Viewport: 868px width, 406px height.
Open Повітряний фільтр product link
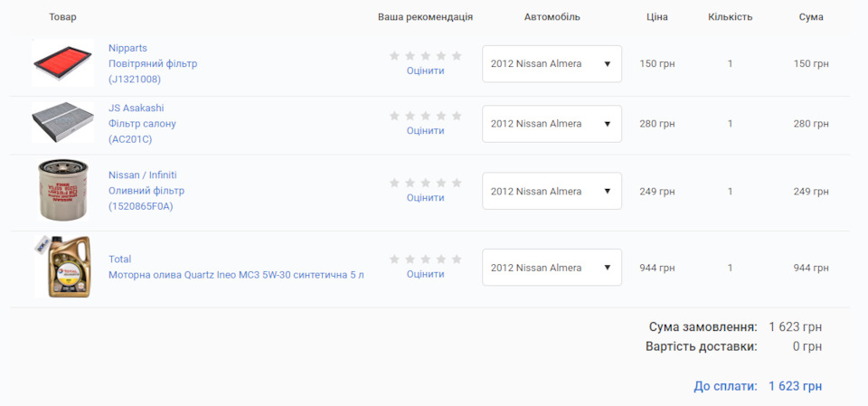point(153,63)
